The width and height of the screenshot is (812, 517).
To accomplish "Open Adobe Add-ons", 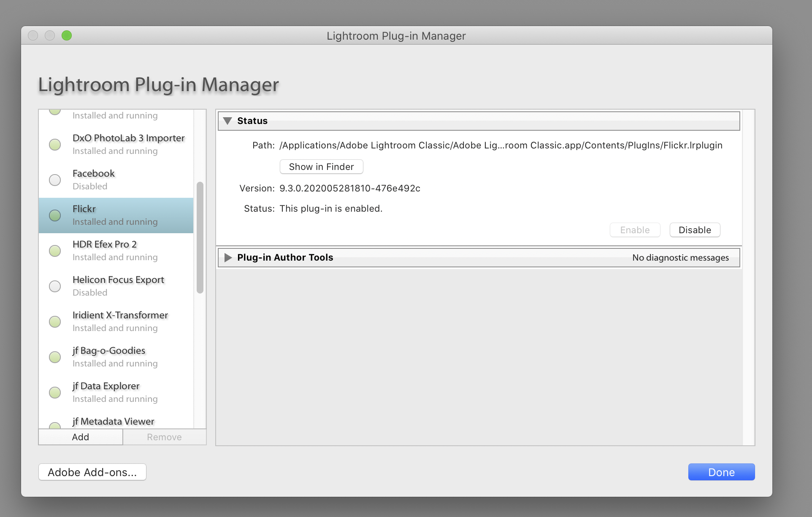I will (x=92, y=472).
